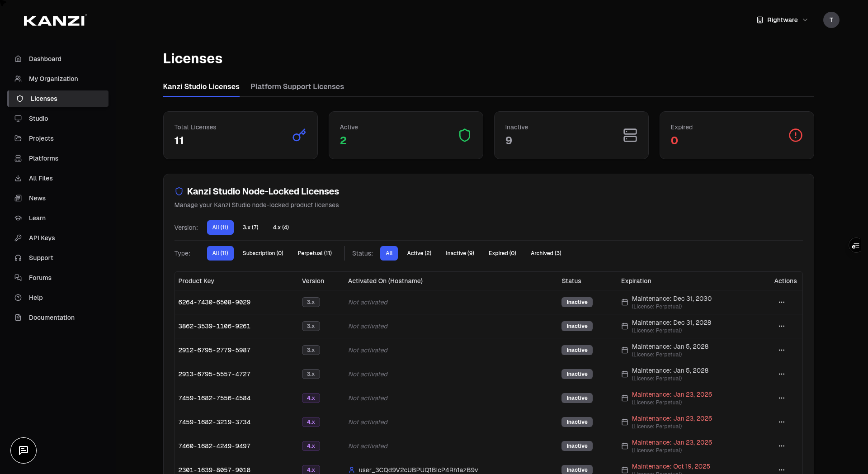Click the News newspaper icon

click(x=18, y=198)
